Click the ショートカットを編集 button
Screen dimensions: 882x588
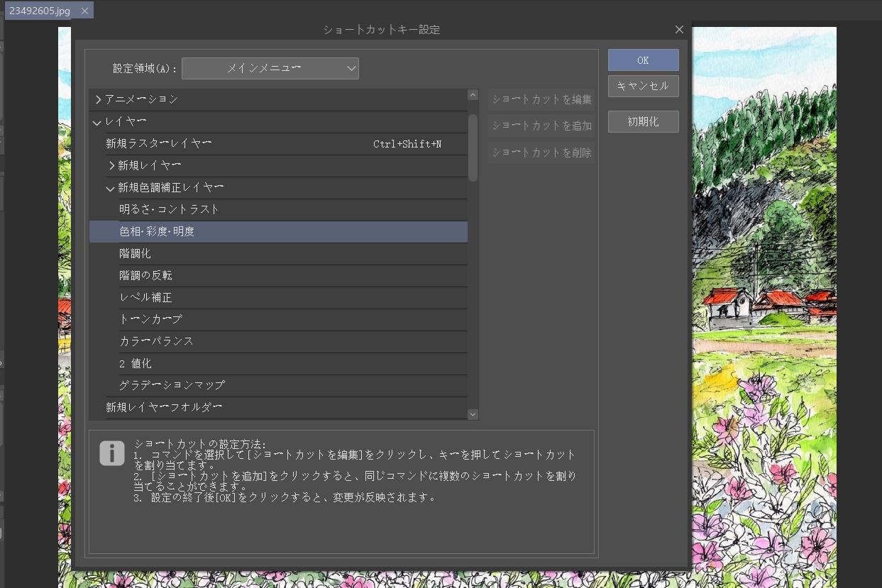click(x=541, y=99)
